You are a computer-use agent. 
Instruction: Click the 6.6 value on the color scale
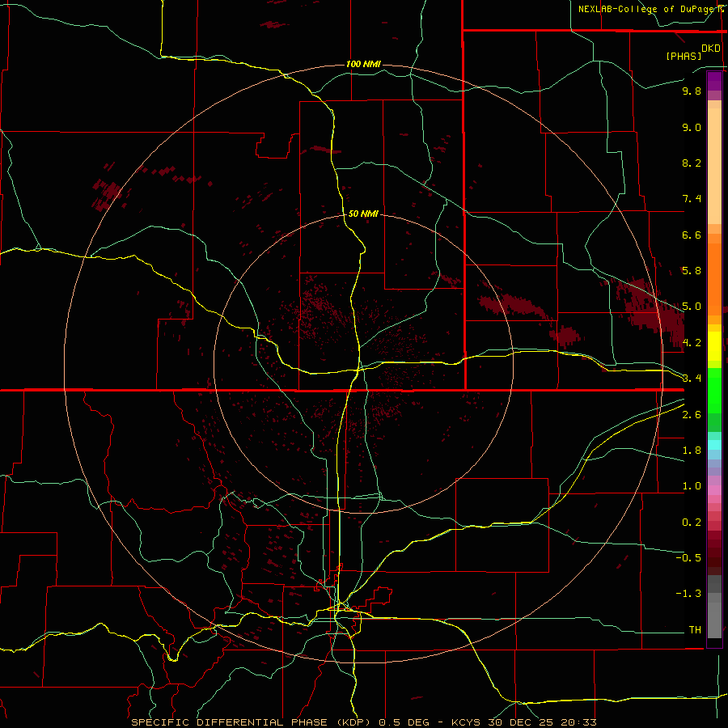pyautogui.click(x=692, y=235)
